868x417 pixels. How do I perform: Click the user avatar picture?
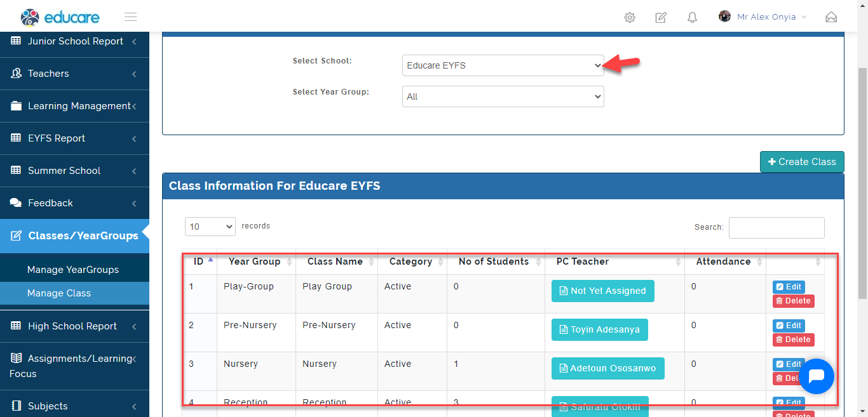pyautogui.click(x=724, y=17)
